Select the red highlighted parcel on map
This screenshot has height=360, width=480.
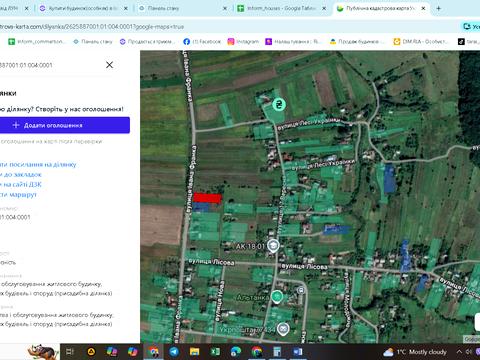click(x=207, y=198)
